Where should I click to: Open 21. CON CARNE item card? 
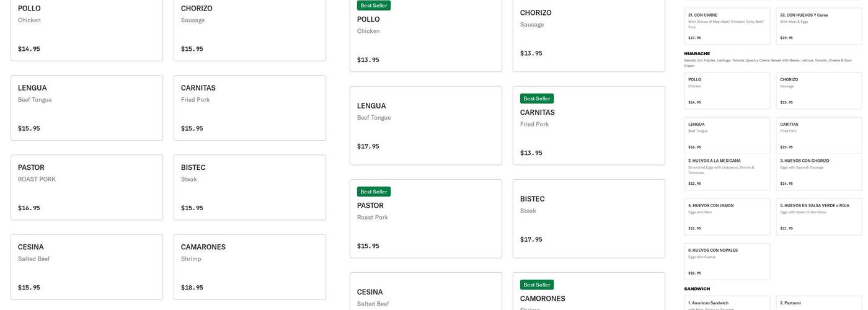pos(727,26)
